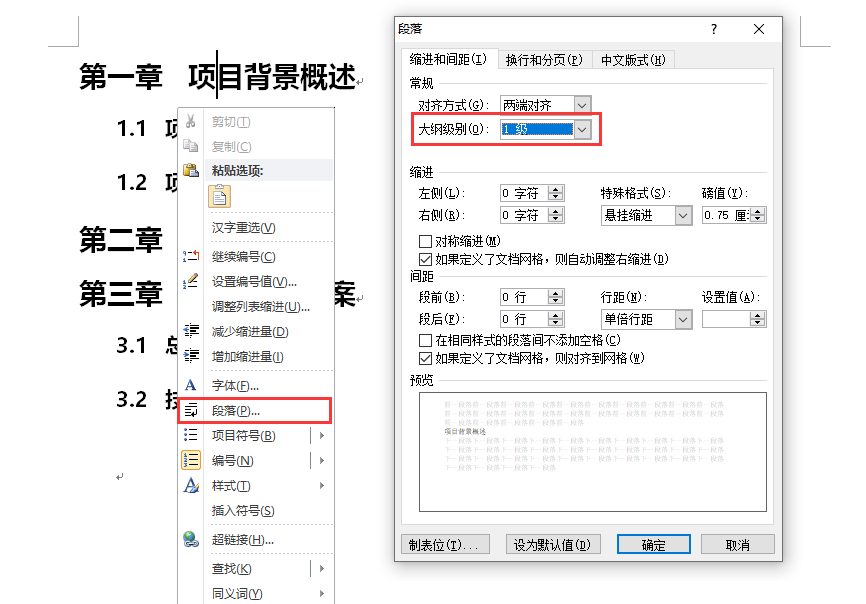Open Hyperlink via the globe icon
The image size is (866, 604).
190,540
